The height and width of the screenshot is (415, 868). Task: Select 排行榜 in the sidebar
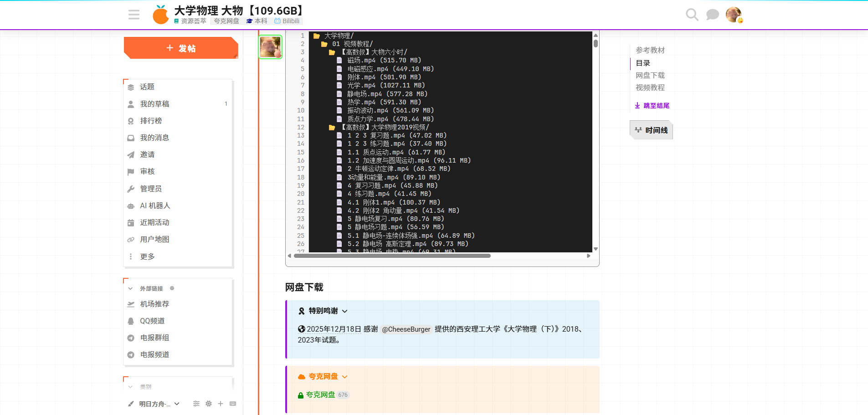pos(151,121)
